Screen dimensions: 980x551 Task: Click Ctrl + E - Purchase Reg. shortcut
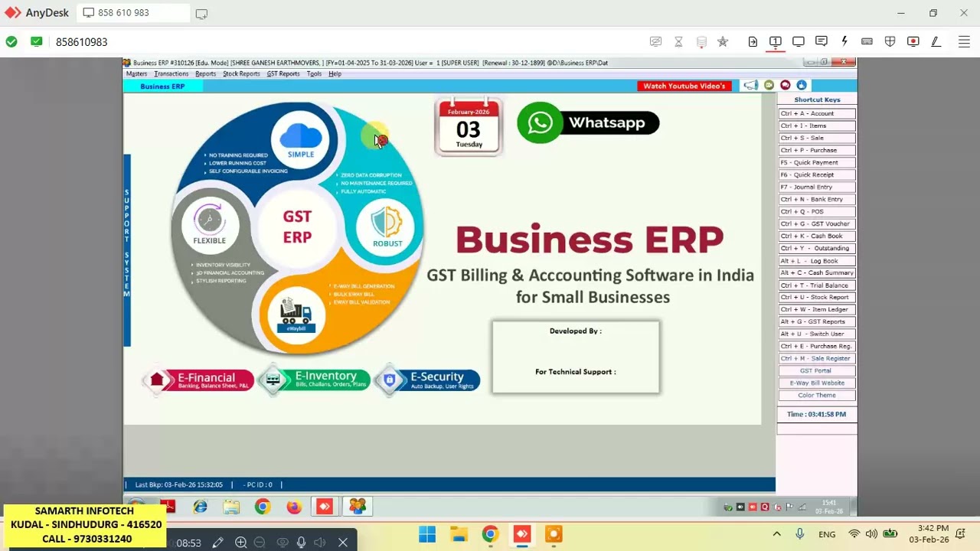click(817, 346)
